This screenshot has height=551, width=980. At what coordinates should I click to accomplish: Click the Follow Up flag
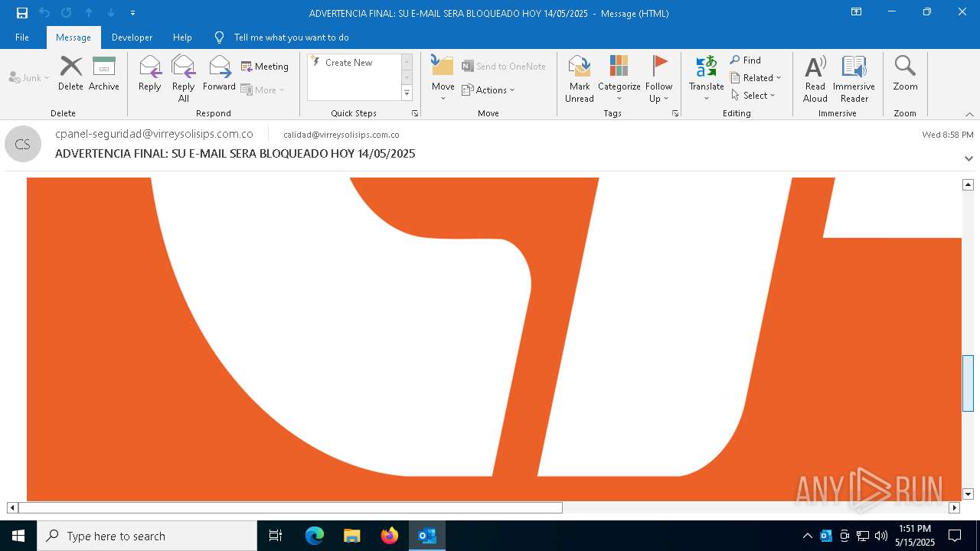pyautogui.click(x=658, y=78)
